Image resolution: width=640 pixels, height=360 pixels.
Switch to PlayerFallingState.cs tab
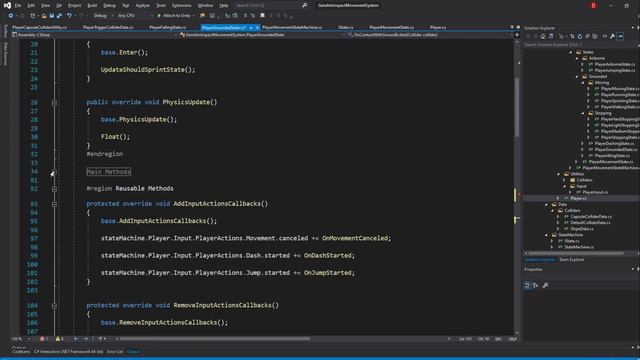pyautogui.click(x=167, y=27)
